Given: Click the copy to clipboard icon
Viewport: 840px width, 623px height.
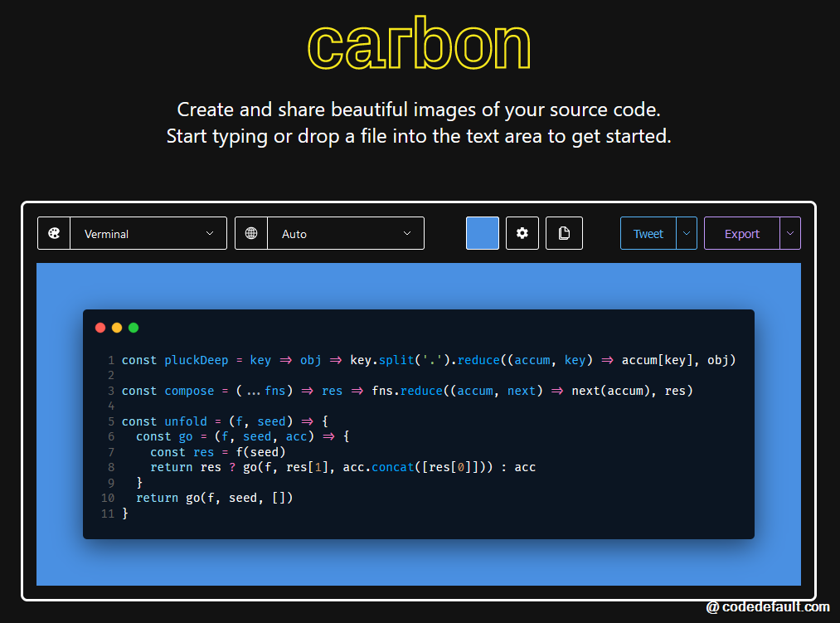Looking at the screenshot, I should coord(564,233).
